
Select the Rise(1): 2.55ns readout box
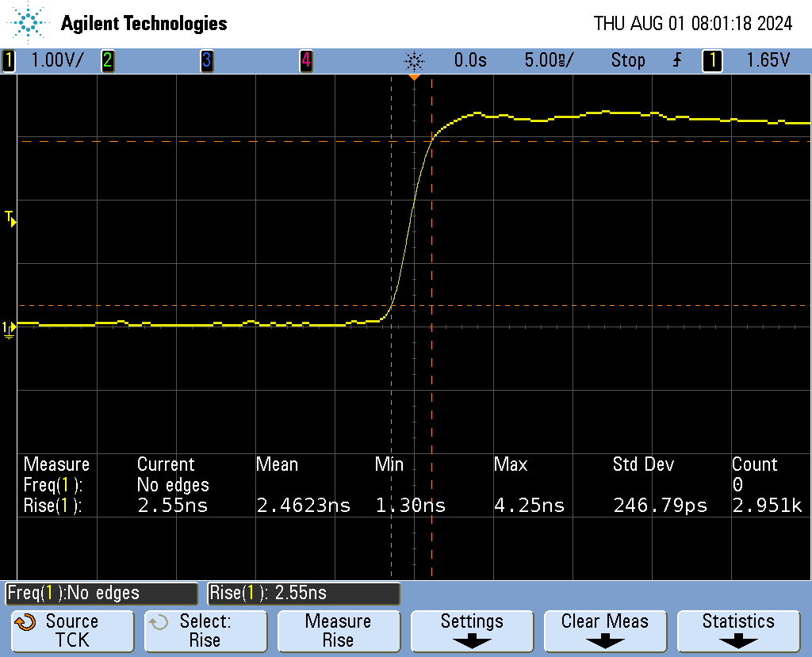[x=303, y=593]
